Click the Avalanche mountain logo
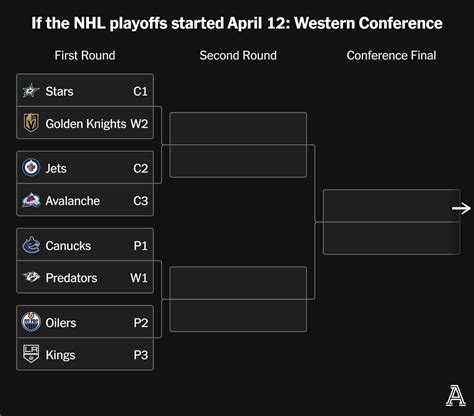Image resolution: width=474 pixels, height=416 pixels. pyautogui.click(x=31, y=200)
